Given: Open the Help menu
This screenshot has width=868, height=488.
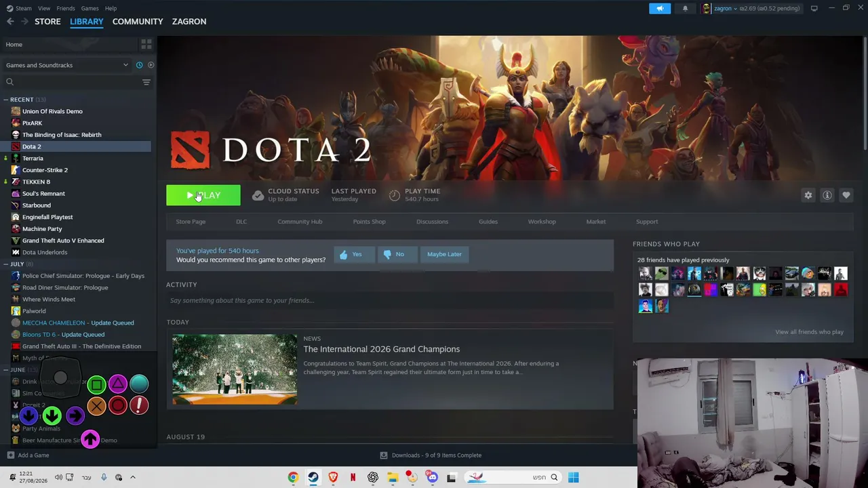Looking at the screenshot, I should click(x=111, y=8).
